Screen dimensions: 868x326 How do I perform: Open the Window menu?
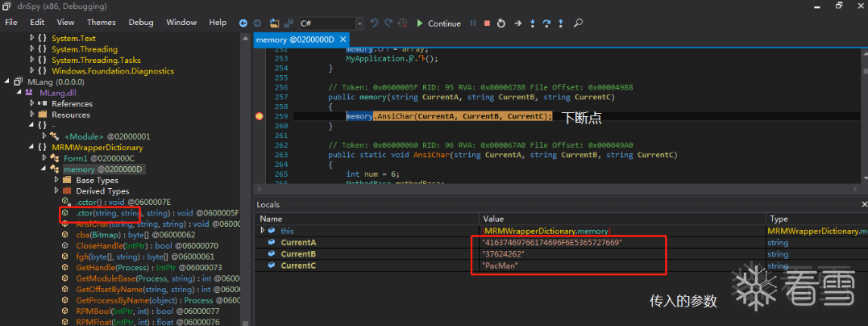[181, 23]
